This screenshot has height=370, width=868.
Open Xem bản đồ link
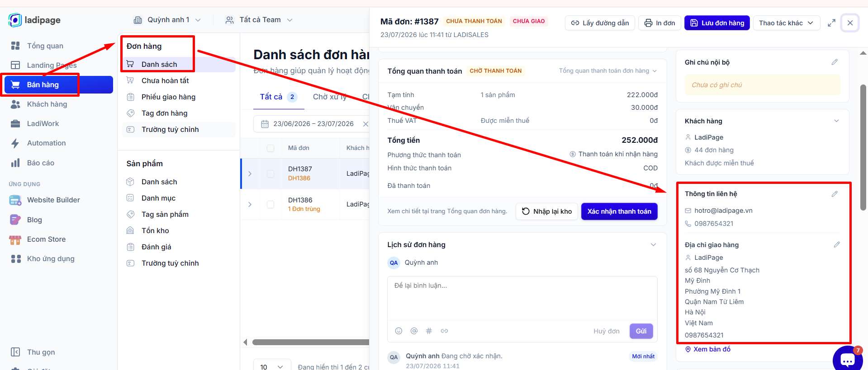tap(707, 349)
